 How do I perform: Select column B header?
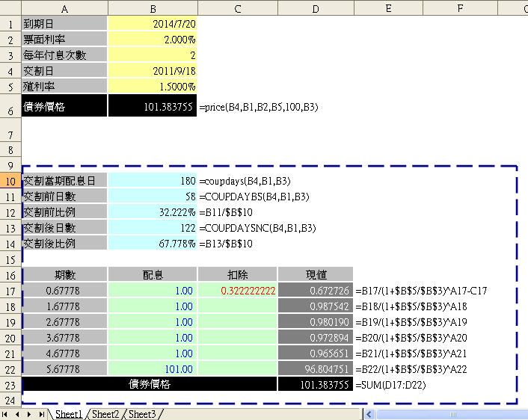153,8
